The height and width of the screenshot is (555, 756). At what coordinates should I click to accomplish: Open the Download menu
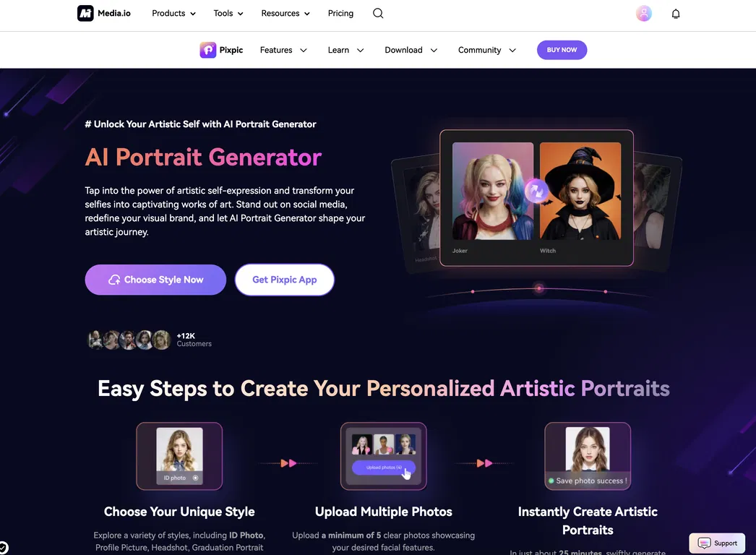click(x=411, y=50)
